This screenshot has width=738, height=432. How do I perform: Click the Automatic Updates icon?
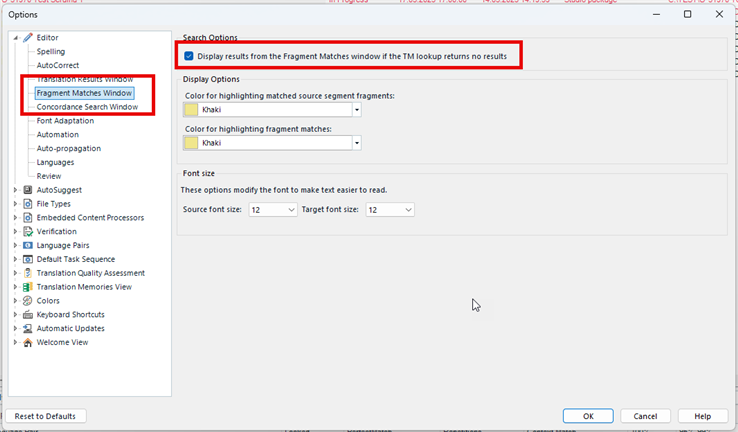pos(28,328)
